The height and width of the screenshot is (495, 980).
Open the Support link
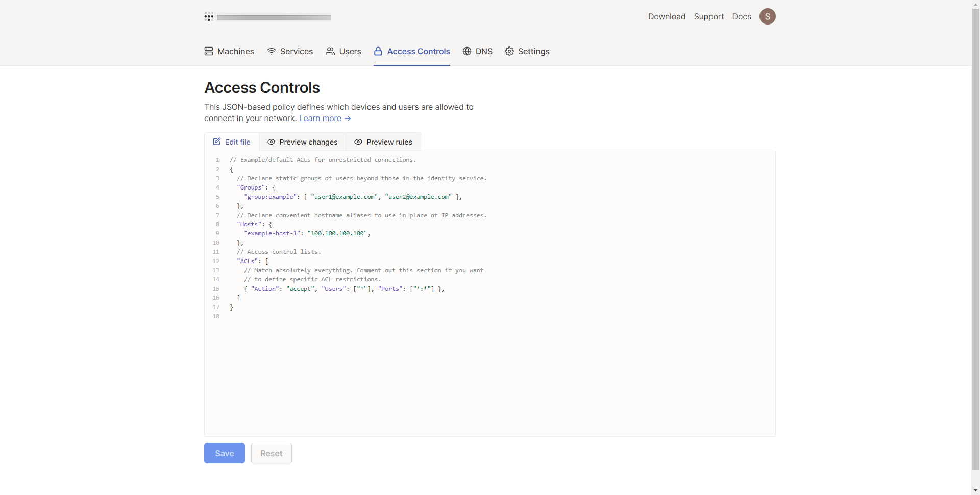click(x=709, y=16)
